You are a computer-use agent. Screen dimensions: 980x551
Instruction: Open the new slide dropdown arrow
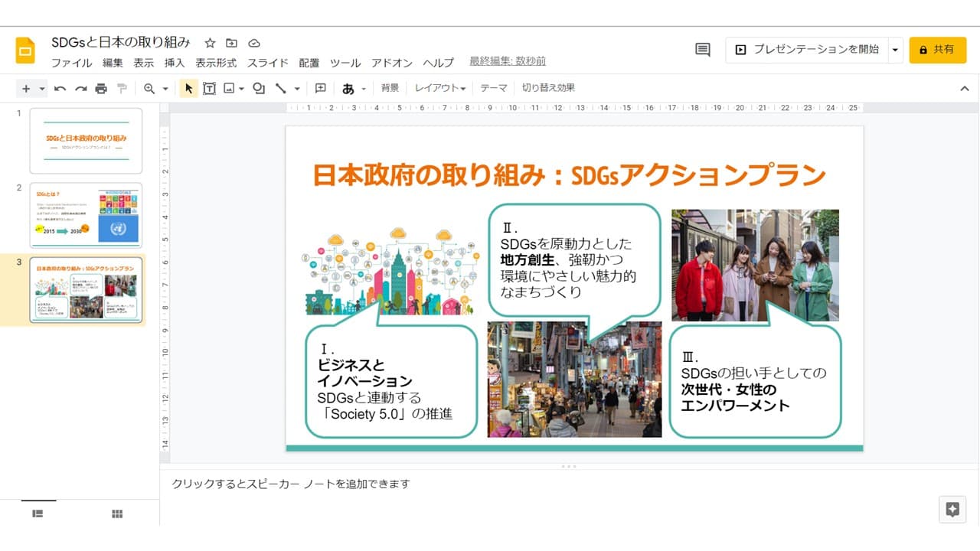click(42, 89)
